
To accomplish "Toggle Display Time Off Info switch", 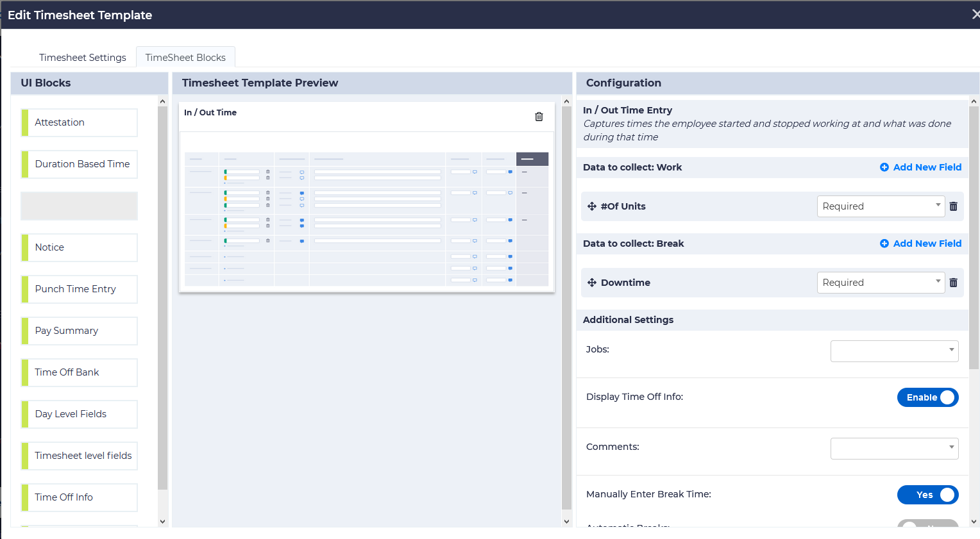I will click(x=927, y=397).
